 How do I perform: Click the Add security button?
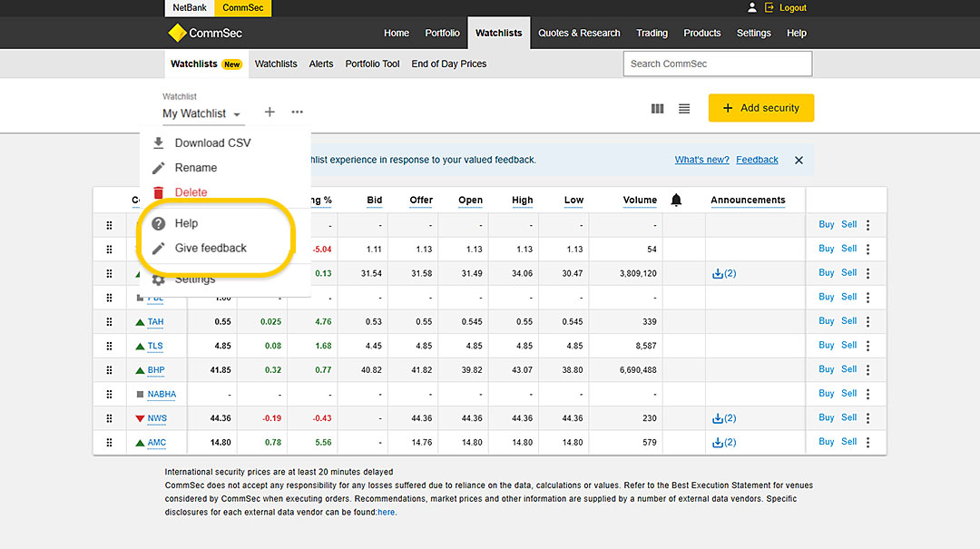pyautogui.click(x=761, y=108)
